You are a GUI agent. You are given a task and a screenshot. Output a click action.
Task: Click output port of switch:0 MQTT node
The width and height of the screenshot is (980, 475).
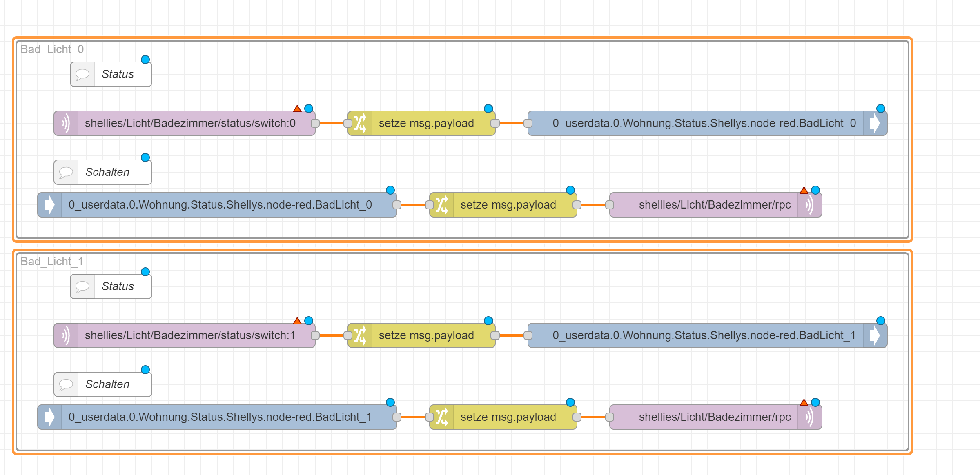pos(315,123)
